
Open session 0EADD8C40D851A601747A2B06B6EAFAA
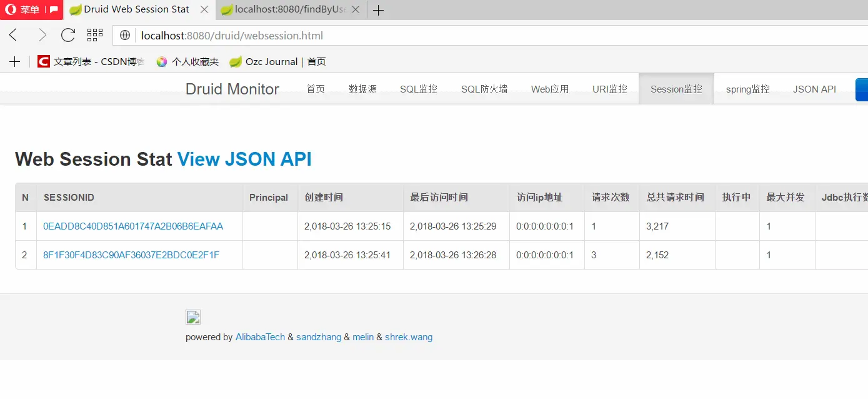(x=133, y=226)
